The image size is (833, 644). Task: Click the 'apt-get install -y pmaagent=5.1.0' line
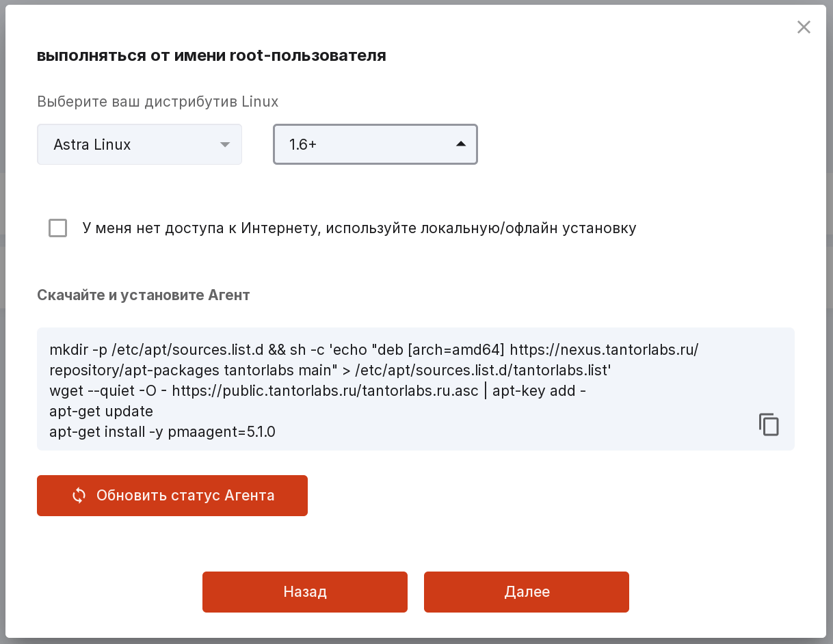163,432
